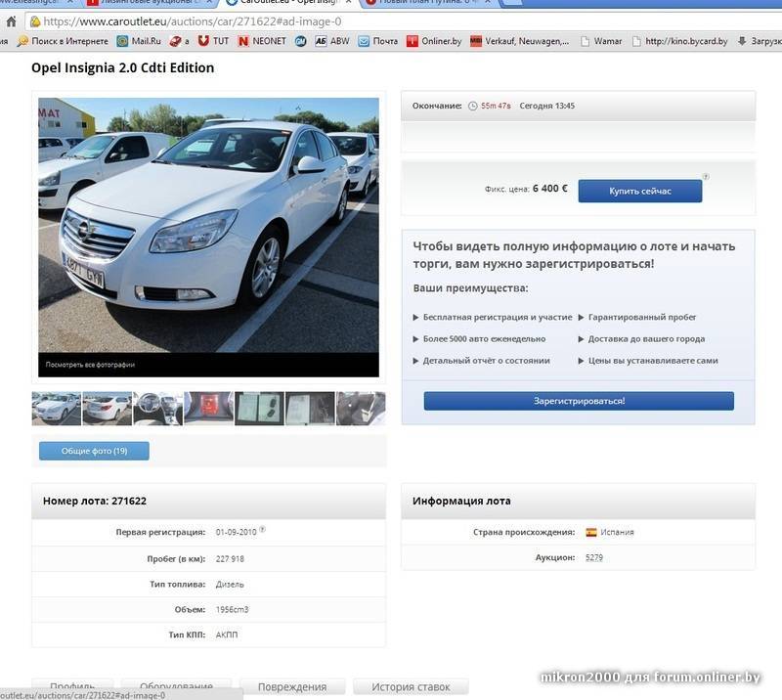Viewport: 782px width, 700px height.
Task: Click 'Доставка до вашего города' advantage
Action: coord(646,339)
